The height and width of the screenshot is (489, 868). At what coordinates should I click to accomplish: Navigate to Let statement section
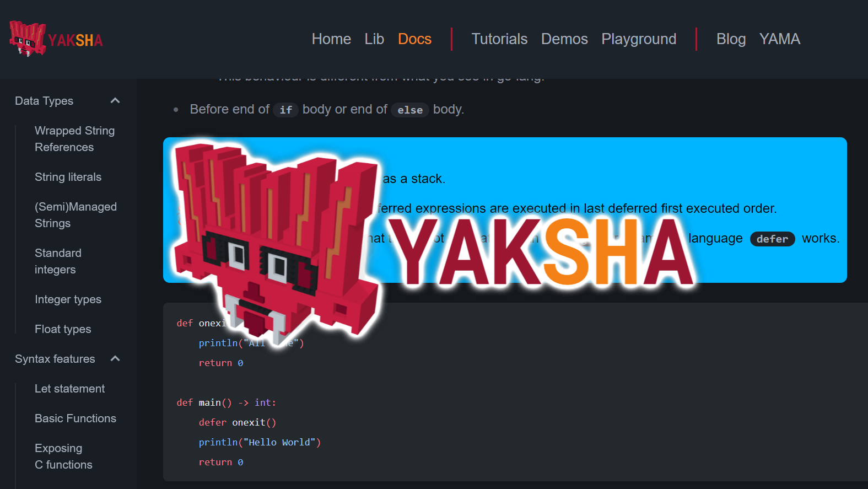[69, 389]
